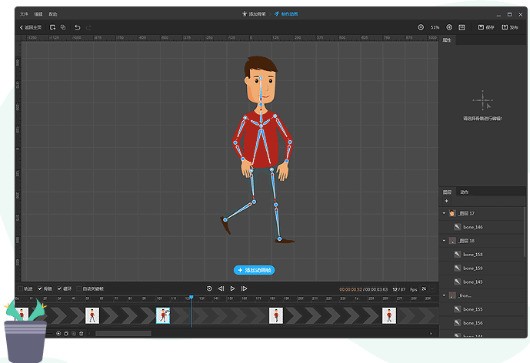This screenshot has height=363, width=530.
Task: Switch to the add skeleton tab
Action: point(254,14)
